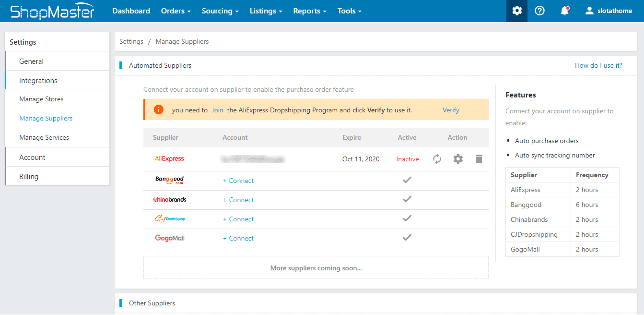The width and height of the screenshot is (644, 315).
Task: Open the Reports dropdown menu
Action: [x=310, y=11]
